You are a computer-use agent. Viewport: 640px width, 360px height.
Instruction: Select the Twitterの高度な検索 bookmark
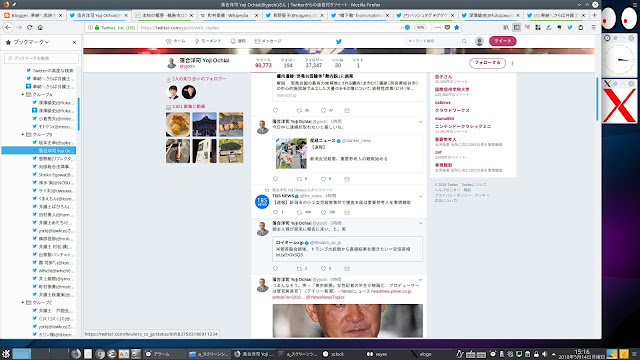pyautogui.click(x=50, y=71)
